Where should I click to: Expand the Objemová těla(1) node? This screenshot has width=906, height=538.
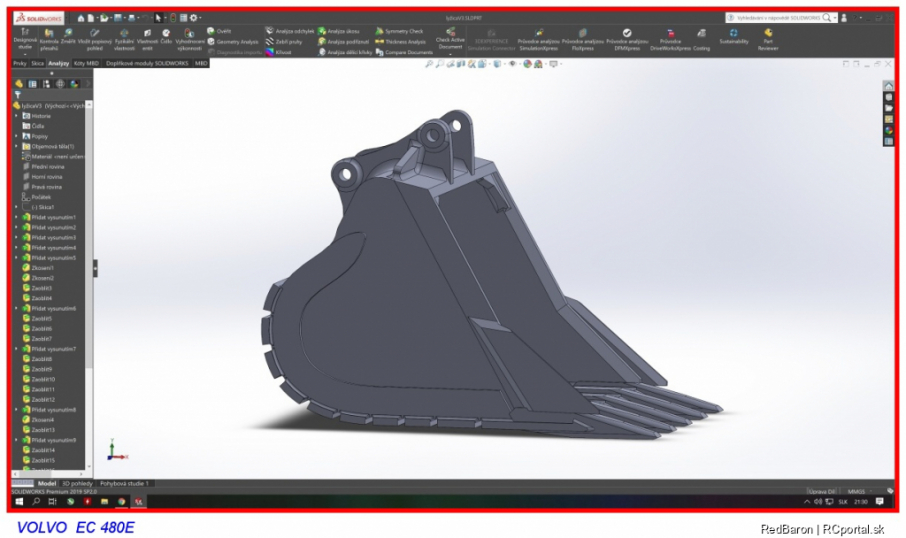pyautogui.click(x=16, y=146)
